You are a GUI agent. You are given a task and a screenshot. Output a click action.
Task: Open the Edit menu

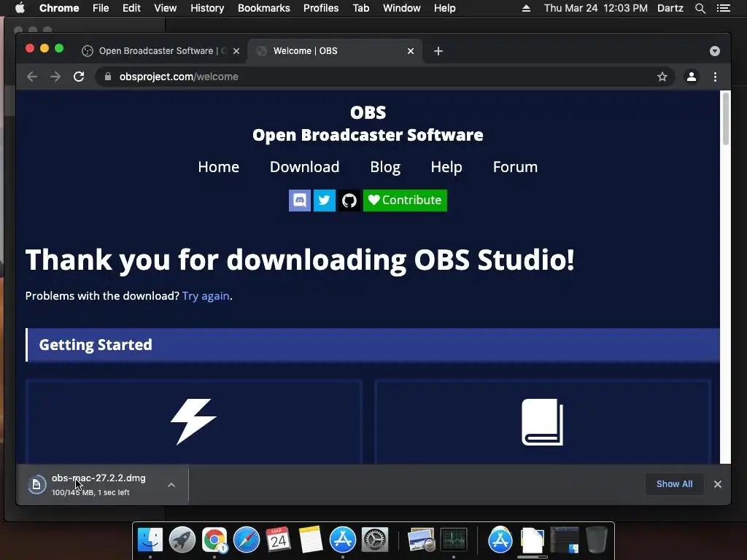pos(131,8)
